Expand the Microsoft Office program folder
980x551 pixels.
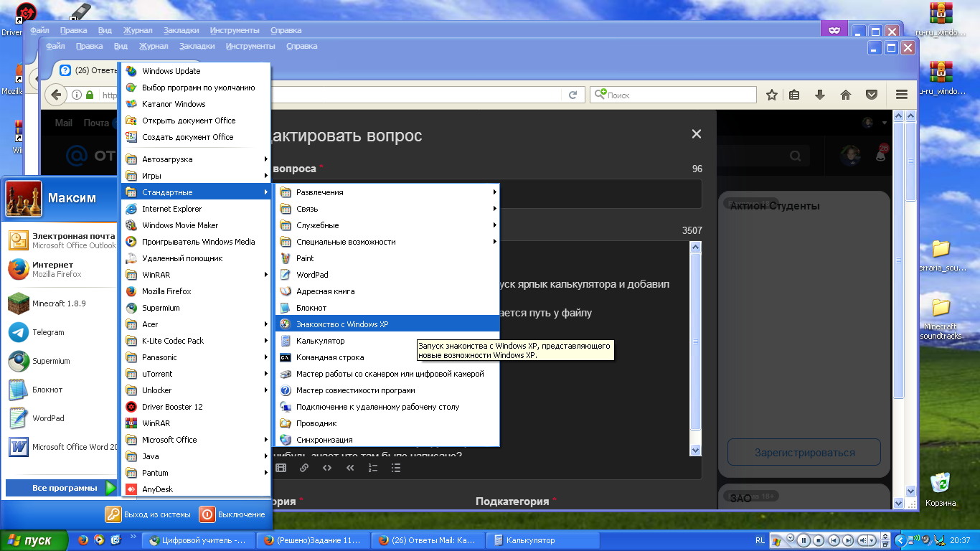coord(197,440)
